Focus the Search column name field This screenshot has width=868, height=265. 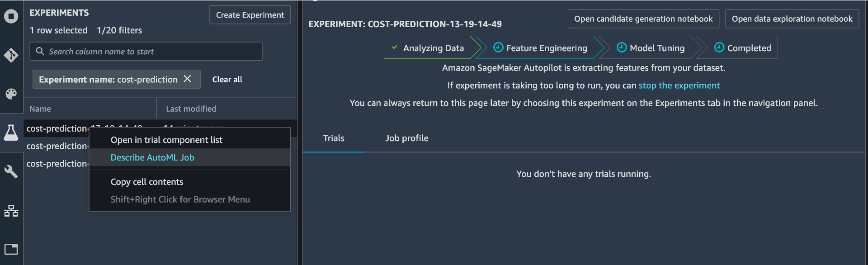click(146, 52)
